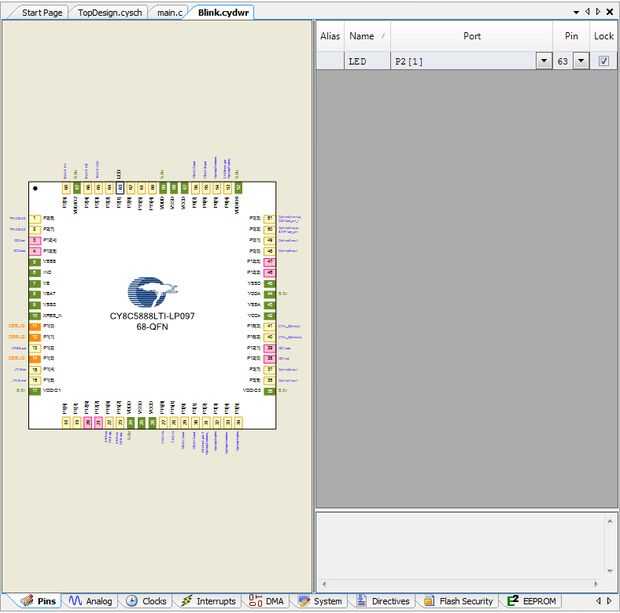
Task: Open the Clocks tab
Action: pos(146,601)
